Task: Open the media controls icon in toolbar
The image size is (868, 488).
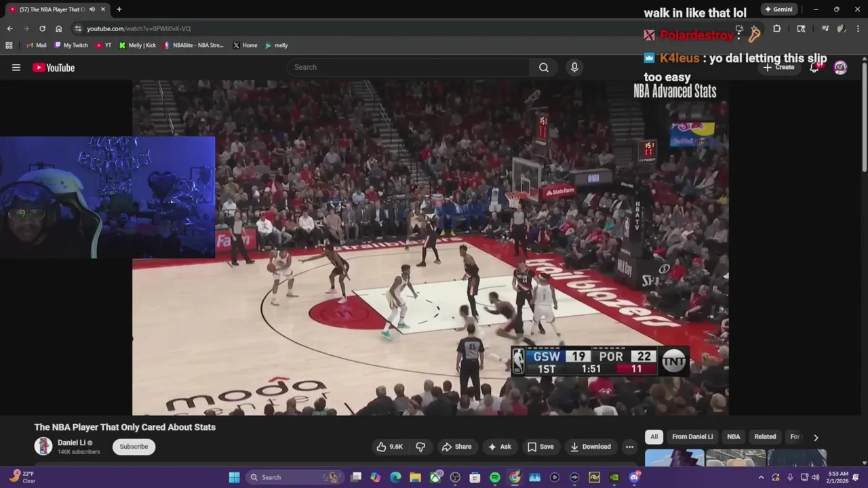Action: [825, 28]
